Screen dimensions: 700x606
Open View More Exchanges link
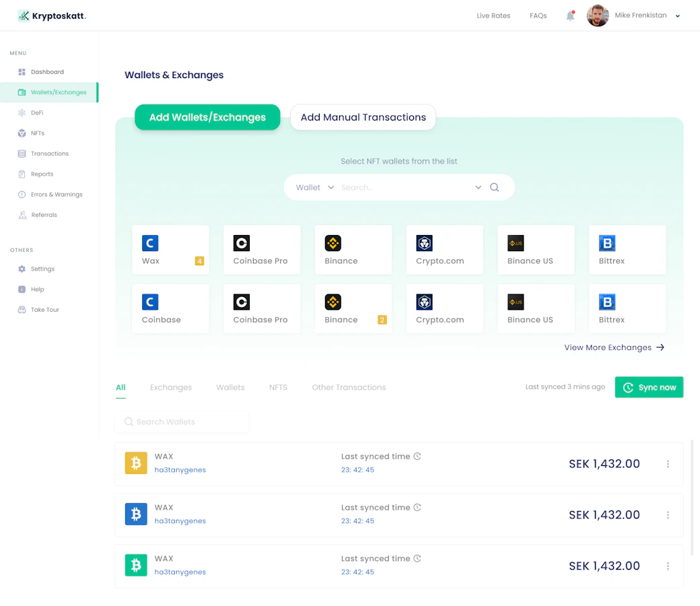615,347
